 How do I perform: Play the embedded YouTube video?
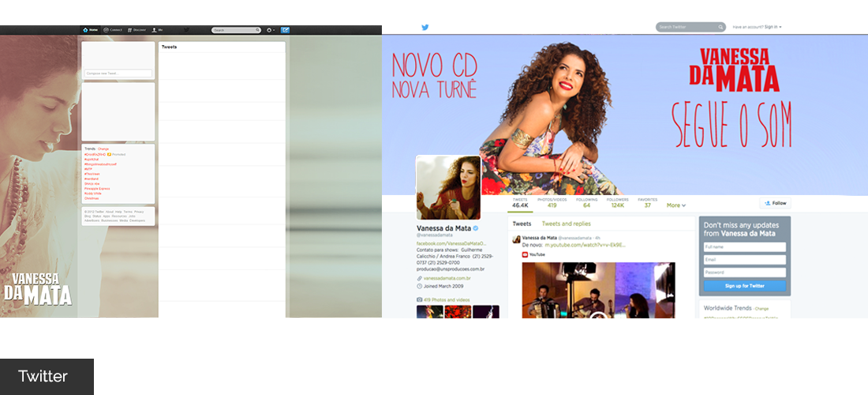tap(598, 290)
